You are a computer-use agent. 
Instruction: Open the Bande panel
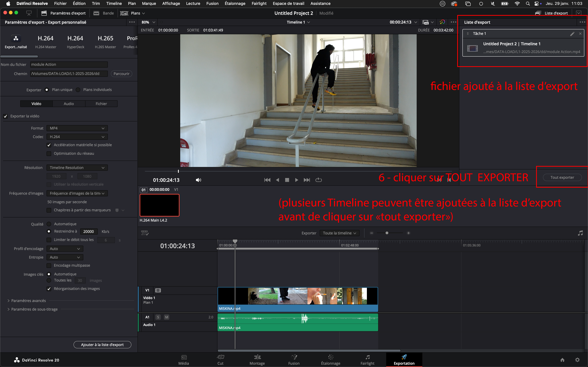[104, 13]
